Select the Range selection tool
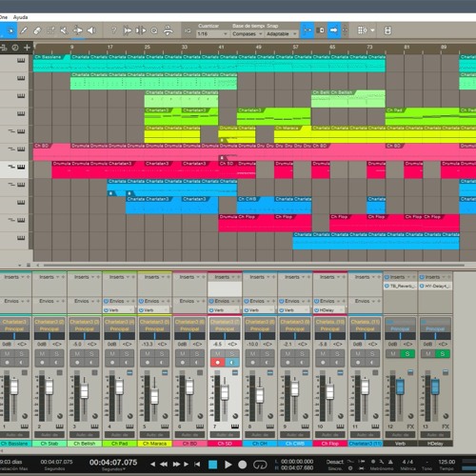 [x=50, y=30]
